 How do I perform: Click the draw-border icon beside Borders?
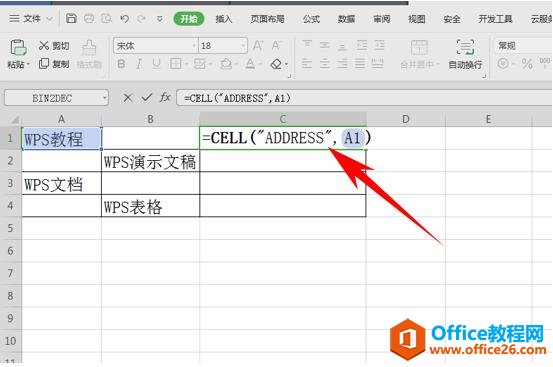(x=200, y=64)
